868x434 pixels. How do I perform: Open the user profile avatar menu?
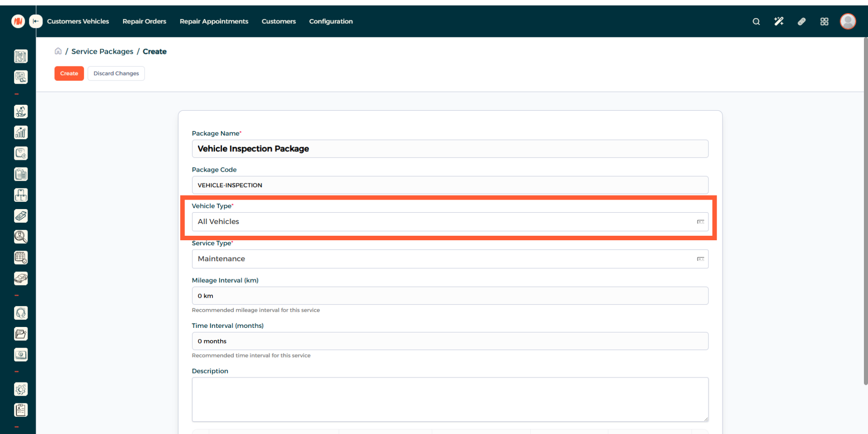(848, 21)
